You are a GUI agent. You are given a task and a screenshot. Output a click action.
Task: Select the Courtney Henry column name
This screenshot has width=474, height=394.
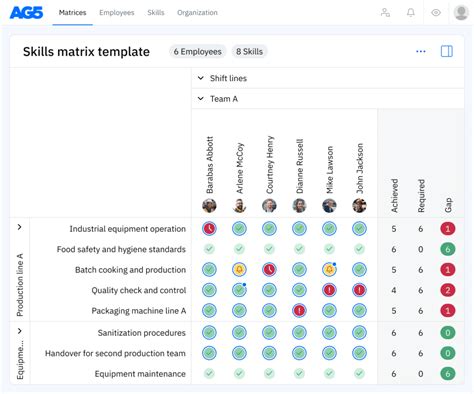pyautogui.click(x=270, y=165)
